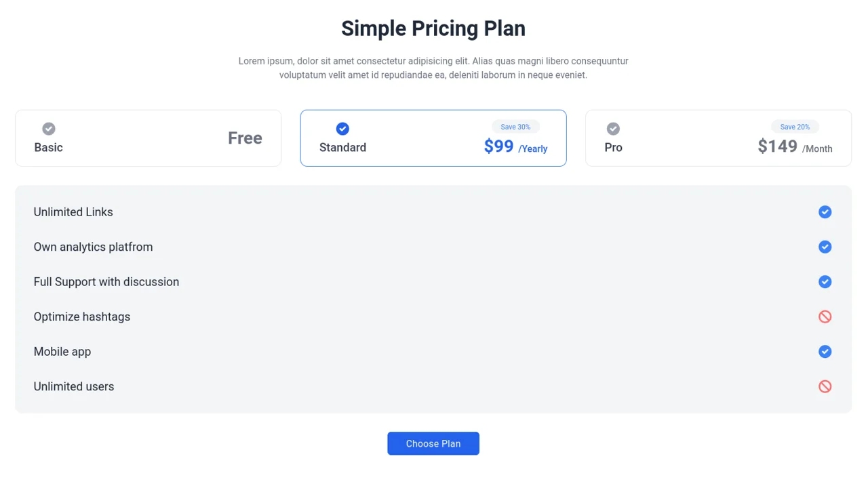The height and width of the screenshot is (488, 868).
Task: Click the checkmark icon for Mobile app
Action: click(825, 351)
